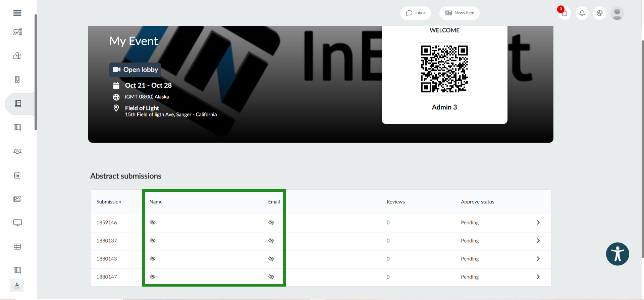Screen dimensions: 644x300
Task: Expand submission 1880147 with its chevron
Action: coord(538,277)
